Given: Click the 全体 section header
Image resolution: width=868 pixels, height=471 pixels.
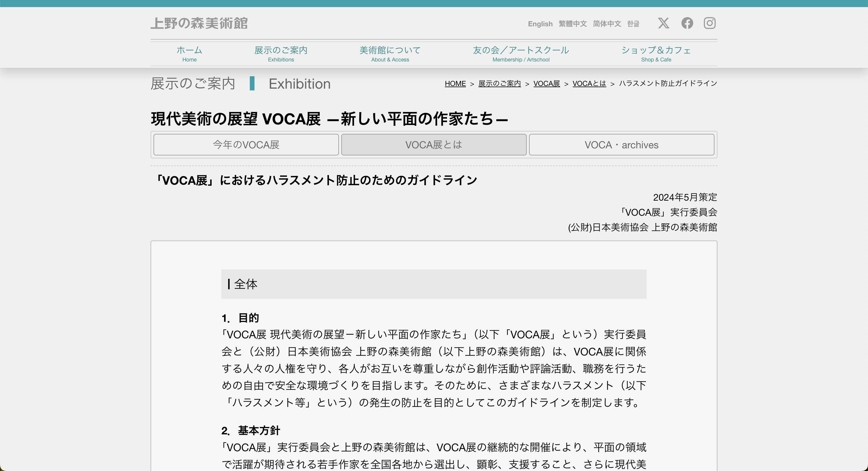Looking at the screenshot, I should tap(434, 284).
